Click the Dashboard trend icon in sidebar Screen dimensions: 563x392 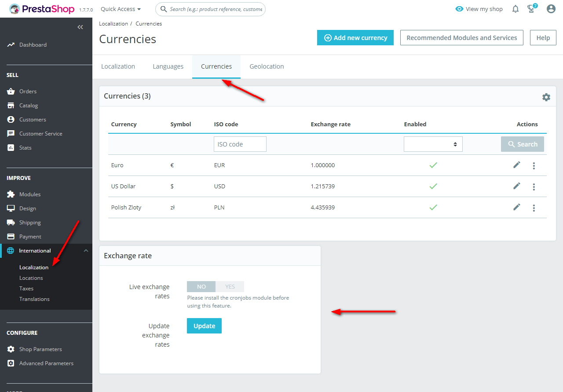(11, 45)
